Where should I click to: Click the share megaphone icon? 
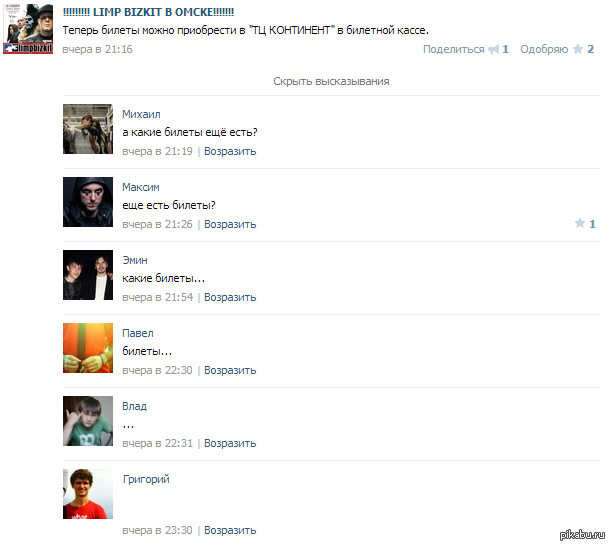493,49
